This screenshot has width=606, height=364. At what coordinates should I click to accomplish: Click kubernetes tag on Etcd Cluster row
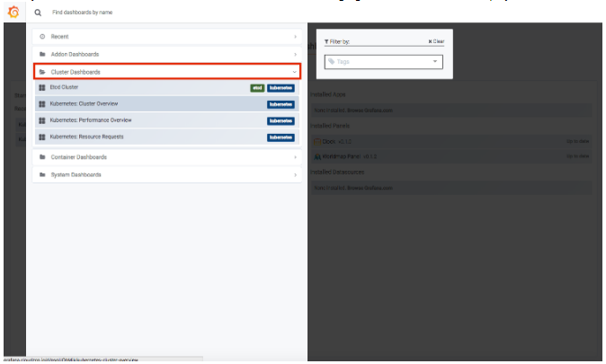281,88
